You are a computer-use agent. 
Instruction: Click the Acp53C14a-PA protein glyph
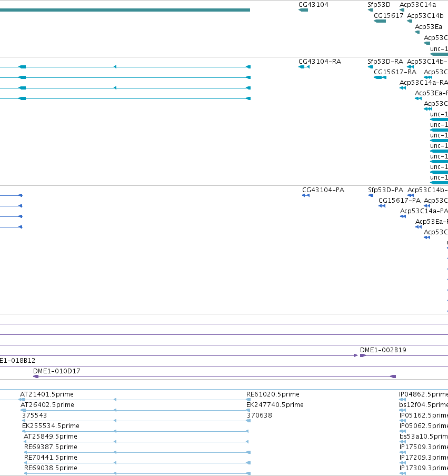coord(403,216)
